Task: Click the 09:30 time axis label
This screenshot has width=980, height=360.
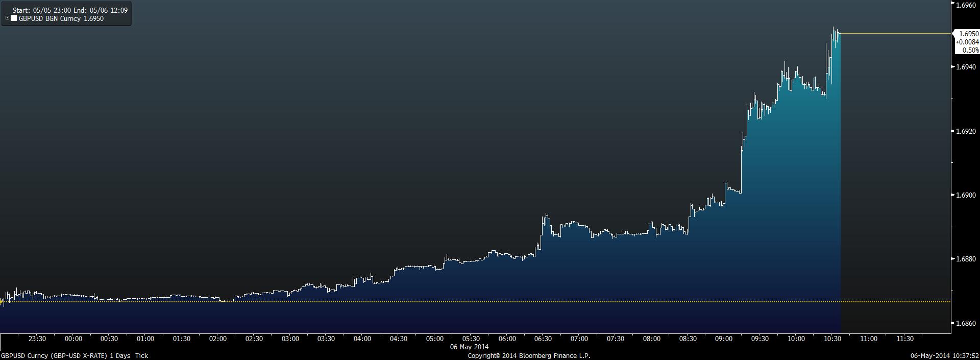Action: point(760,339)
